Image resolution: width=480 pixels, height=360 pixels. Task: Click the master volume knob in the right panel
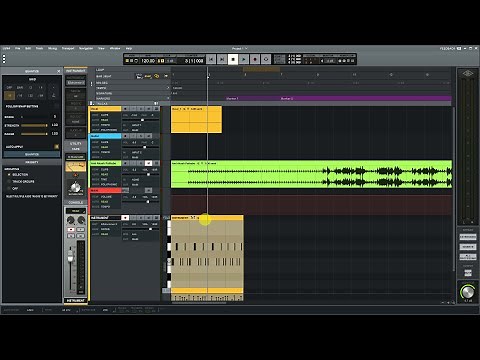(x=467, y=292)
